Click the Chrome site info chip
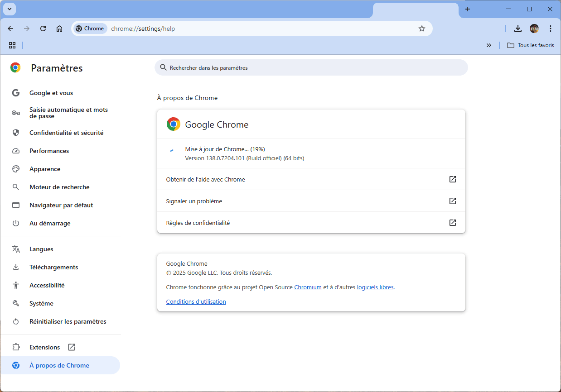 90,29
